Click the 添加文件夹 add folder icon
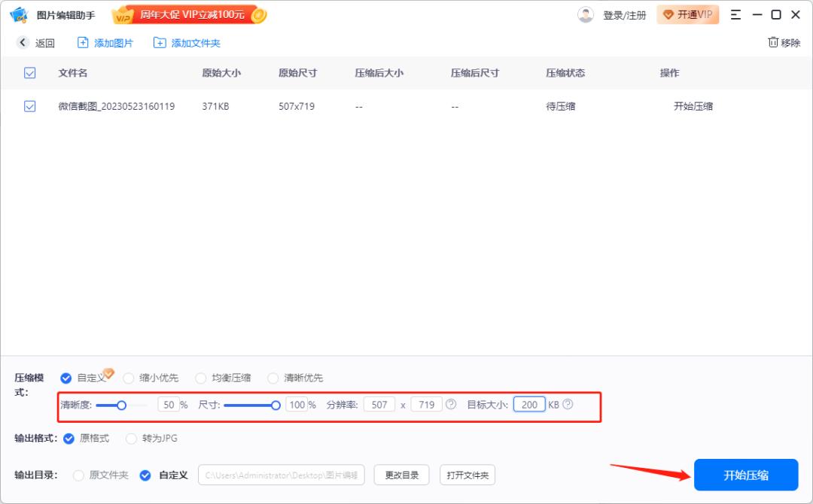The image size is (813, 504). tap(159, 43)
